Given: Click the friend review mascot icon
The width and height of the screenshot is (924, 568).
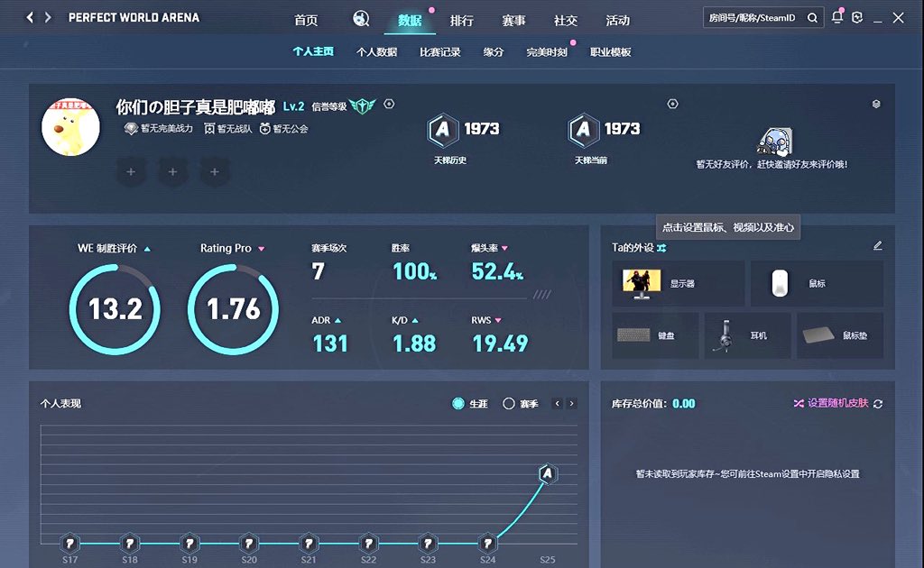Looking at the screenshot, I should point(775,142).
